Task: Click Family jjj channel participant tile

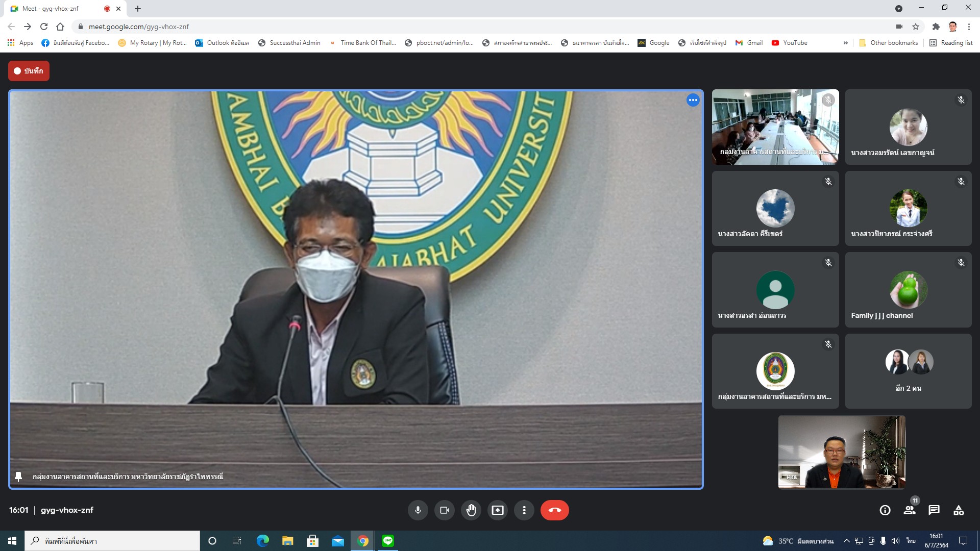Action: click(x=908, y=290)
